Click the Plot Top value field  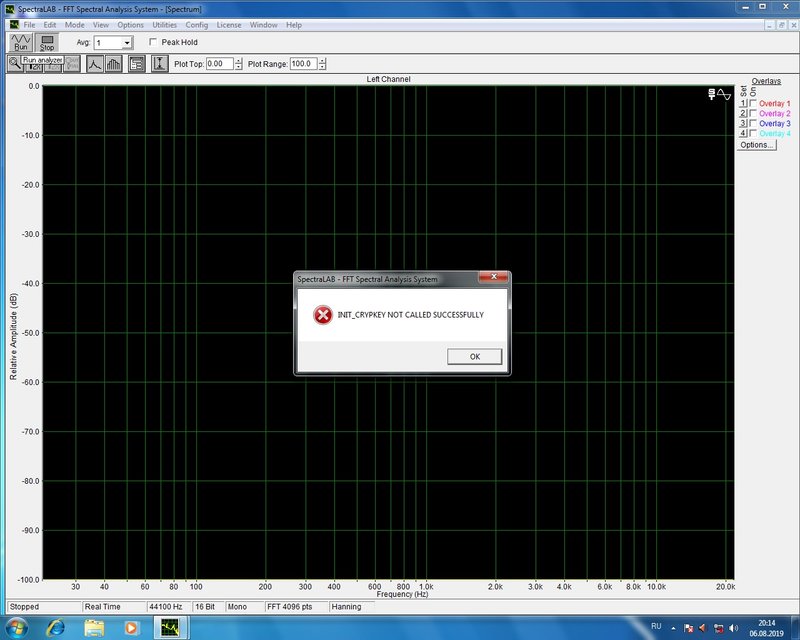[x=220, y=64]
